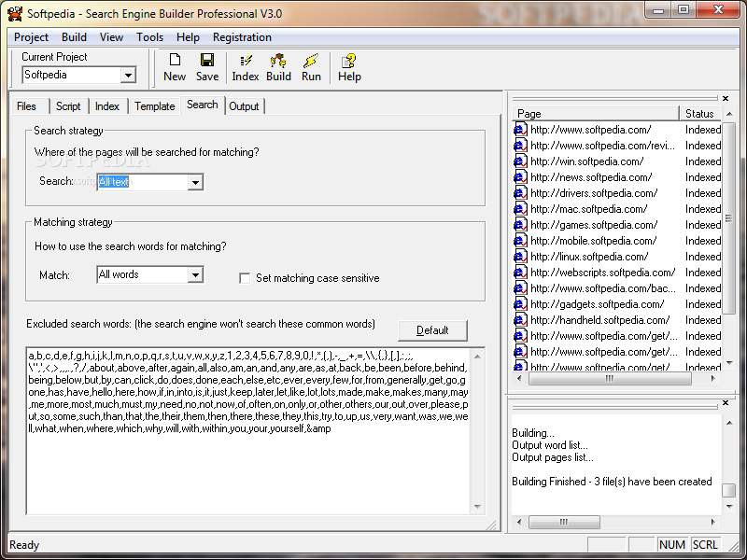Screen dimensions: 747x560
Task: Select page icon for mac.softpedia.com
Action: point(520,209)
